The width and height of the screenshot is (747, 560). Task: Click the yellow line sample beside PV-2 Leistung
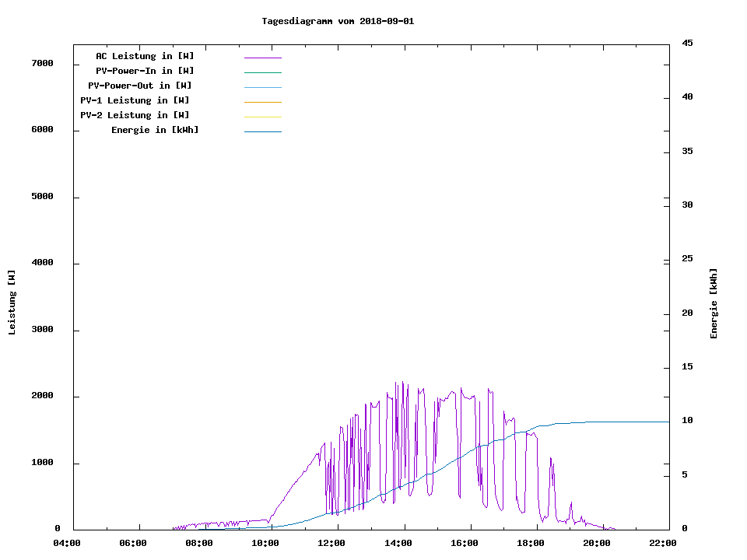coord(262,117)
